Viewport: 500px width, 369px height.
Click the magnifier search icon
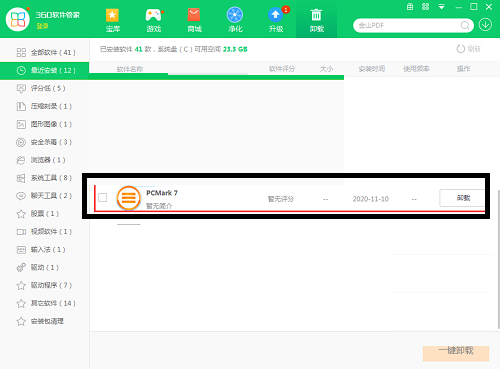tap(465, 25)
